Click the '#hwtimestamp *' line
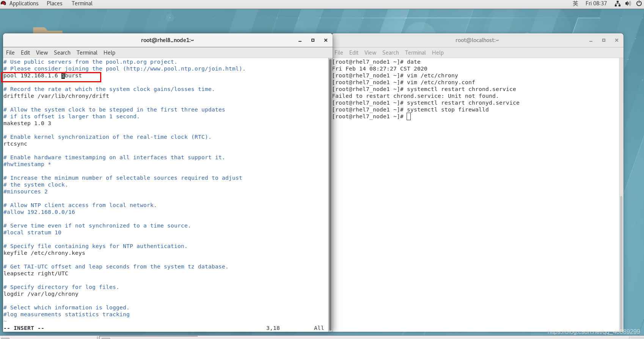This screenshot has height=339, width=644. (x=27, y=165)
